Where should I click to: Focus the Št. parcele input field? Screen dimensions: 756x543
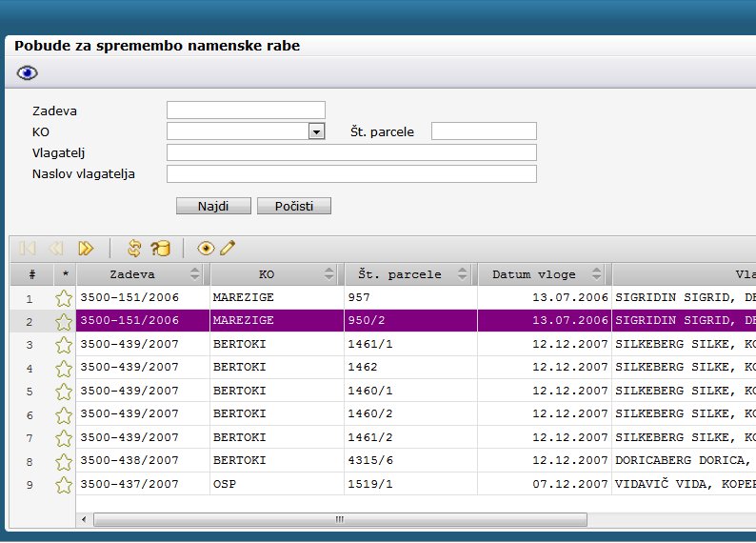coord(484,131)
